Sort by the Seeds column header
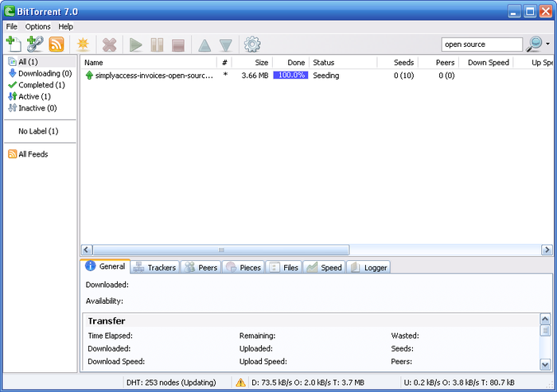 click(398, 63)
